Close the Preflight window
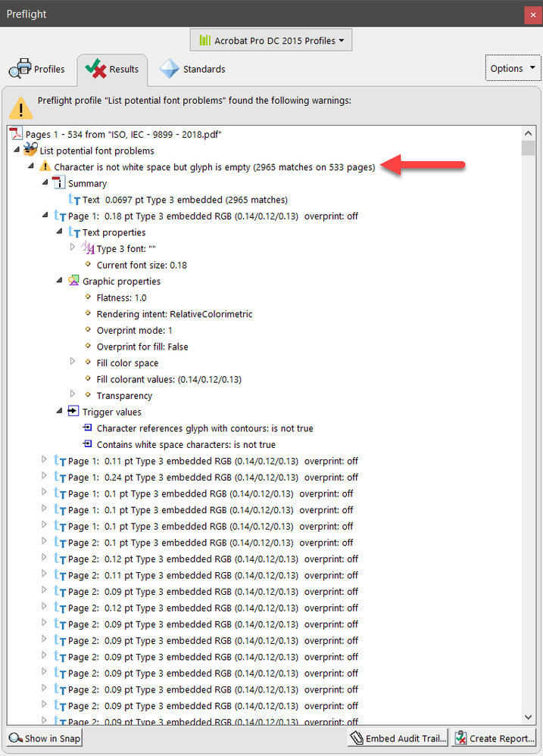The width and height of the screenshot is (543, 756). (533, 14)
